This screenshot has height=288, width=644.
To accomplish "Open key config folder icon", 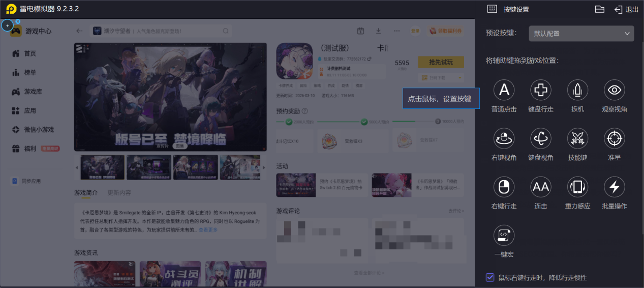I will (600, 9).
